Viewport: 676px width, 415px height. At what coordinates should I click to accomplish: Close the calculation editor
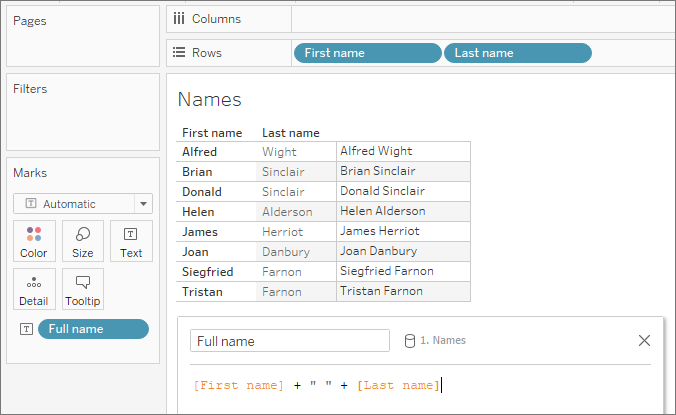coord(644,340)
